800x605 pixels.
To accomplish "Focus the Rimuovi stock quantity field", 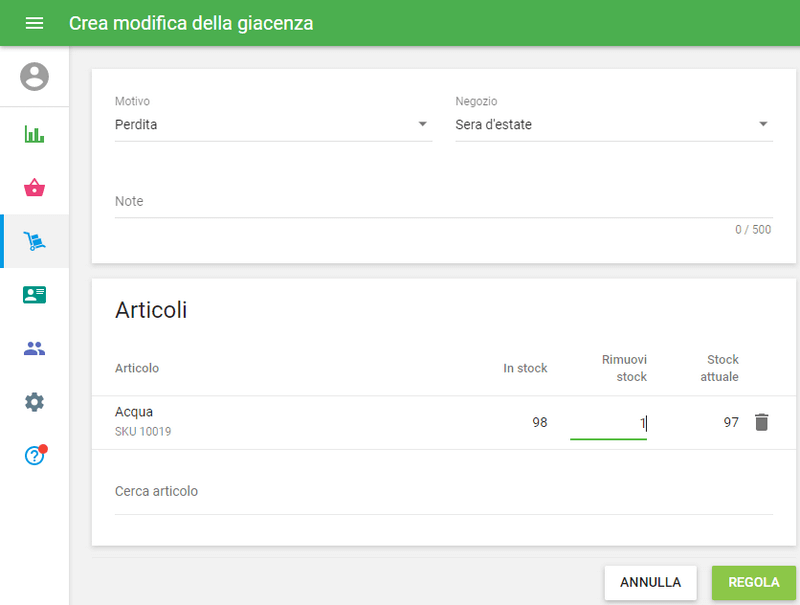I will pyautogui.click(x=608, y=423).
